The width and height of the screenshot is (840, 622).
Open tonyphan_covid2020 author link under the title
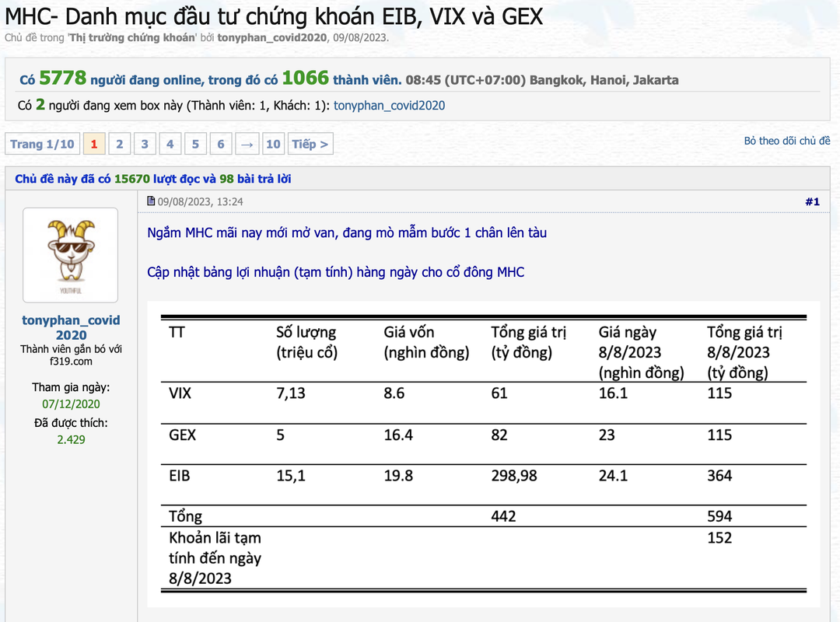point(271,37)
